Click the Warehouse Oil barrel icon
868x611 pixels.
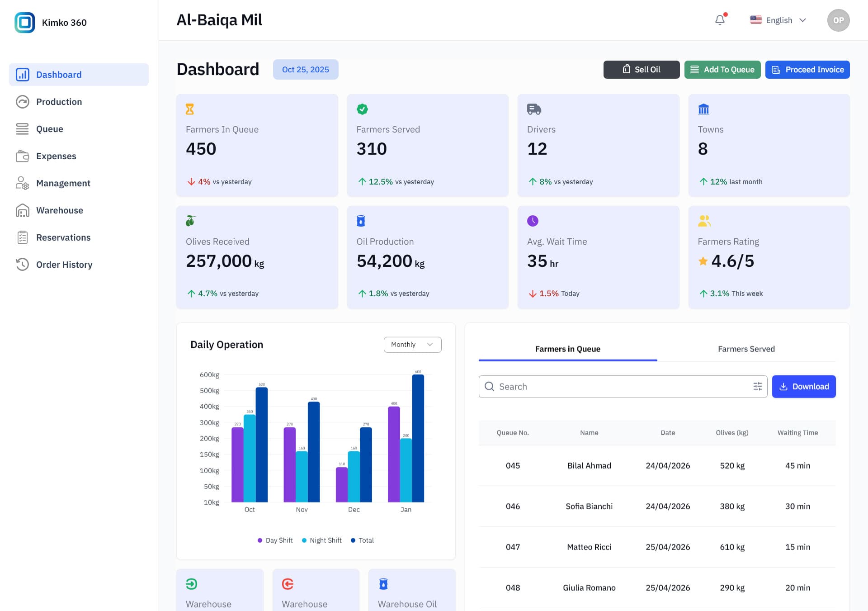click(x=383, y=584)
